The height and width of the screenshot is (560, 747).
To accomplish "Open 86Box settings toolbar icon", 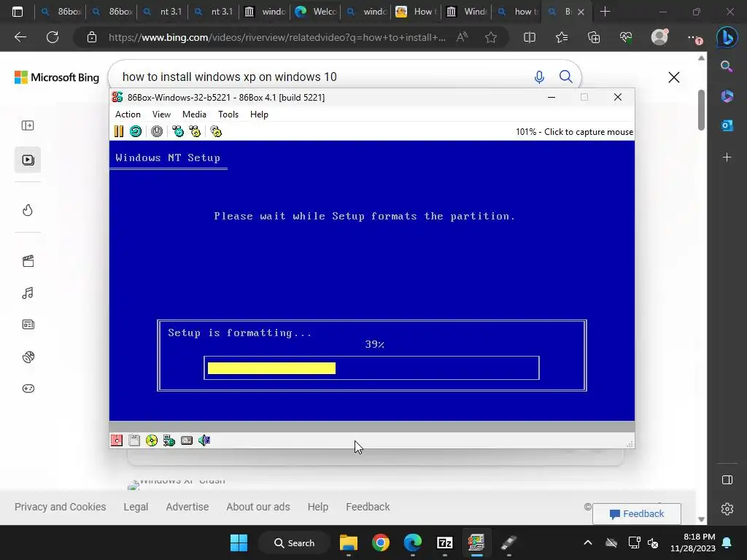I will [x=216, y=131].
